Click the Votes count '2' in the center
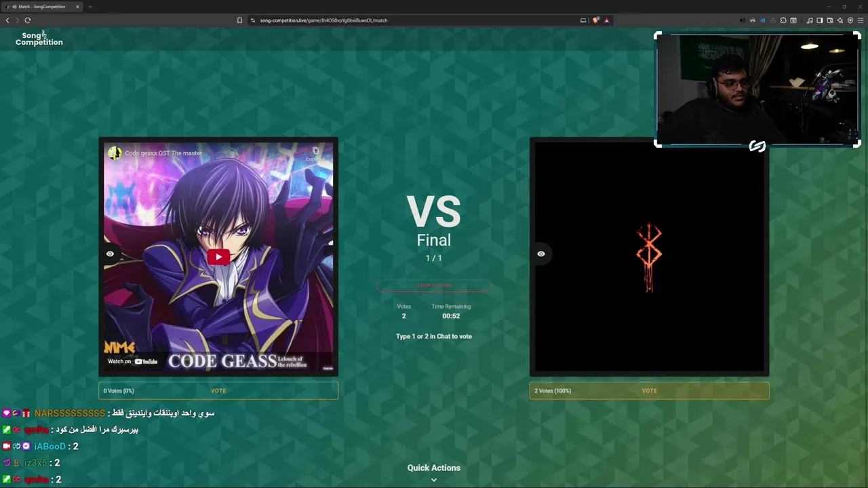The image size is (868, 488). pos(403,316)
